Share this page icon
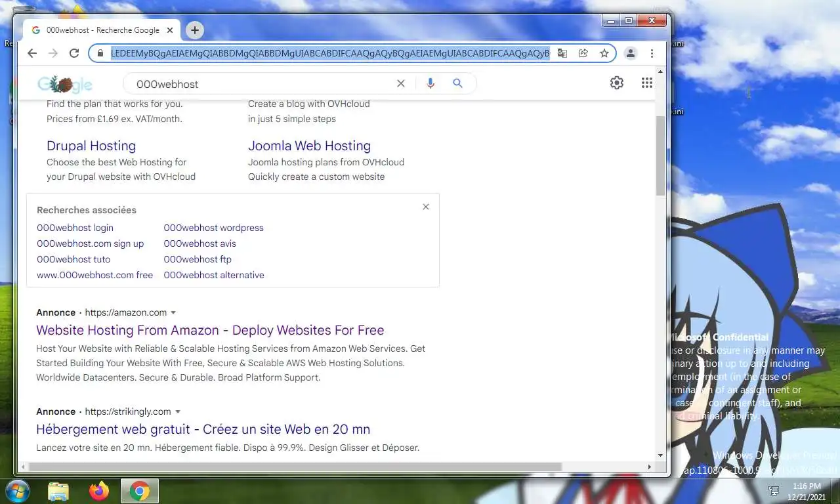Viewport: 840px width, 504px height. click(x=583, y=53)
